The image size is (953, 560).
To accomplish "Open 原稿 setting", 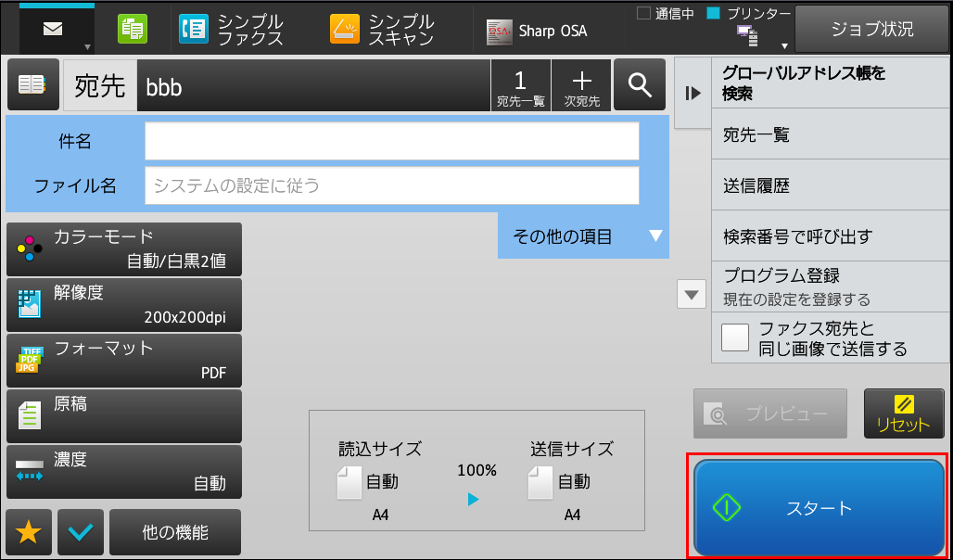I will (x=124, y=416).
